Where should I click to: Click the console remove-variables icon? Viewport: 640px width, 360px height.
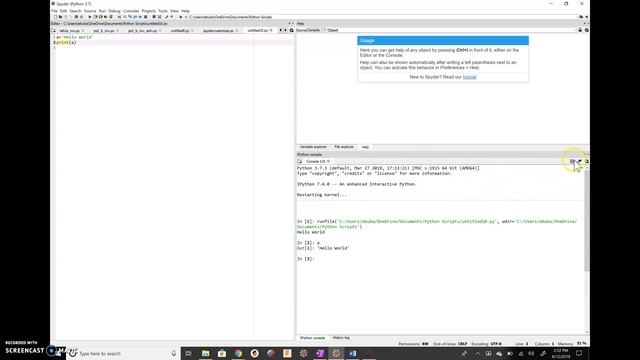click(579, 161)
